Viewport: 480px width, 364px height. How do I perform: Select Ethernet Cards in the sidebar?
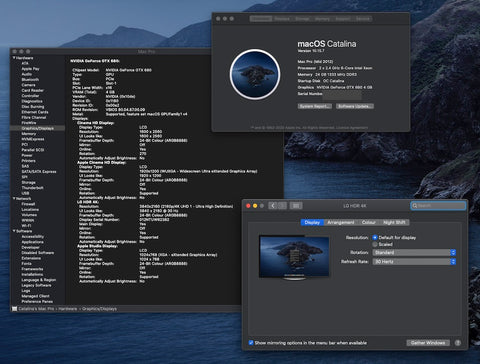(35, 112)
